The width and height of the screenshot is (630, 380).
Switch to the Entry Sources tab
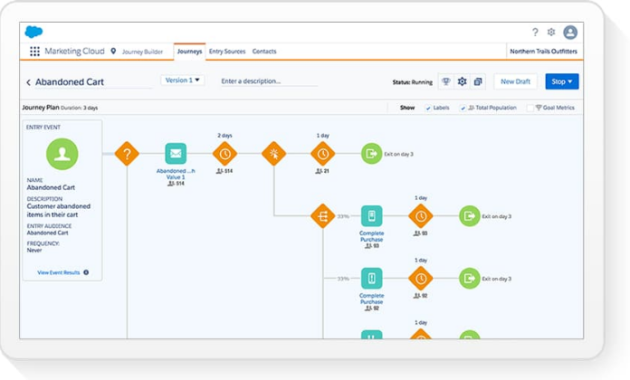227,51
